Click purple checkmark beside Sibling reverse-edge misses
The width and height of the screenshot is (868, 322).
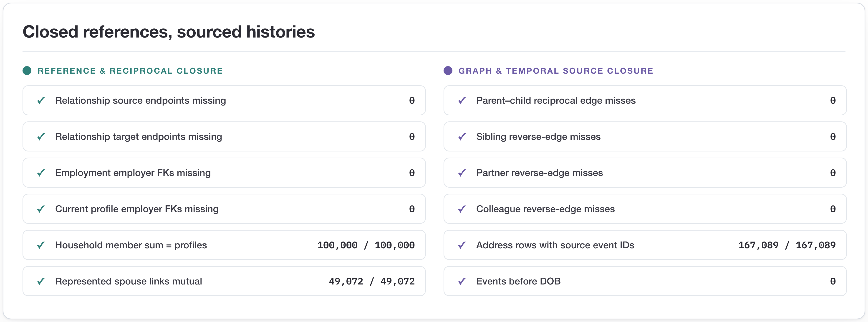point(462,136)
